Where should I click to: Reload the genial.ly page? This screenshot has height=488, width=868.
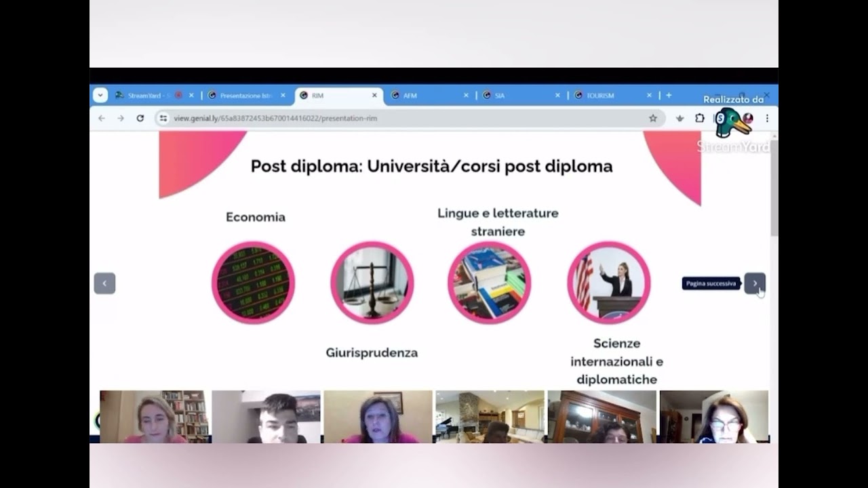(x=140, y=118)
